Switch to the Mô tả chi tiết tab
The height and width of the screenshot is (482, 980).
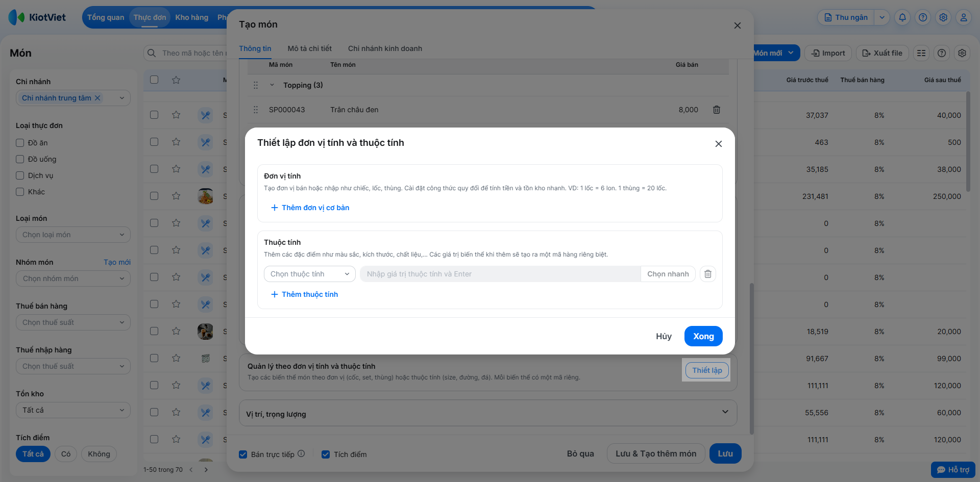tap(310, 48)
